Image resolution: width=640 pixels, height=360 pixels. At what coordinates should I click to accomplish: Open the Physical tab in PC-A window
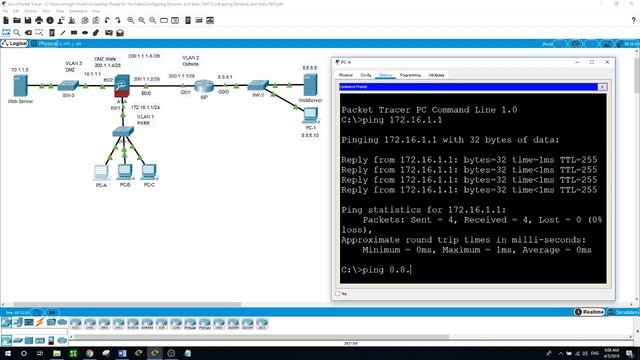pyautogui.click(x=346, y=75)
